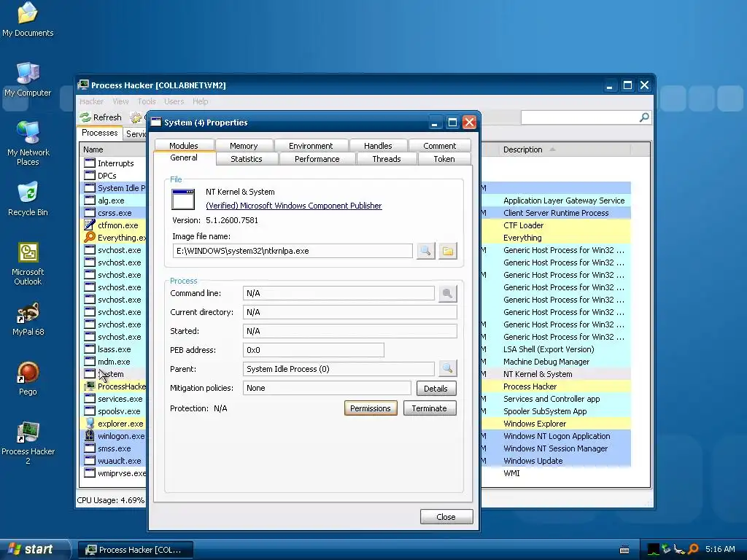
Task: Click the PEB address field showing 0x0
Action: click(314, 350)
